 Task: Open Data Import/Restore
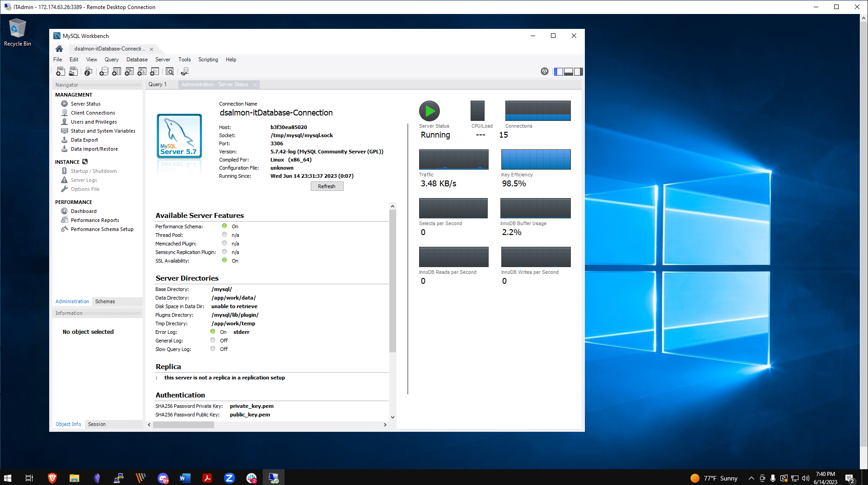[94, 149]
